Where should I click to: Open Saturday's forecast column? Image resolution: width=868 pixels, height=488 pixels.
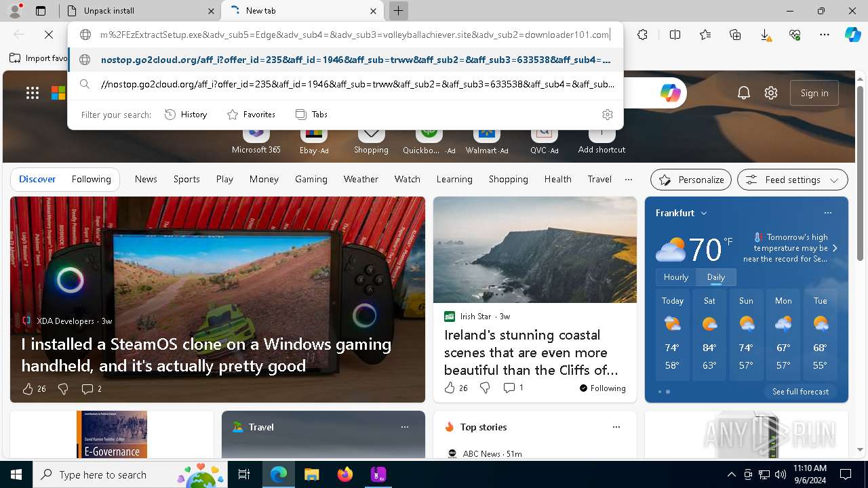tap(709, 334)
